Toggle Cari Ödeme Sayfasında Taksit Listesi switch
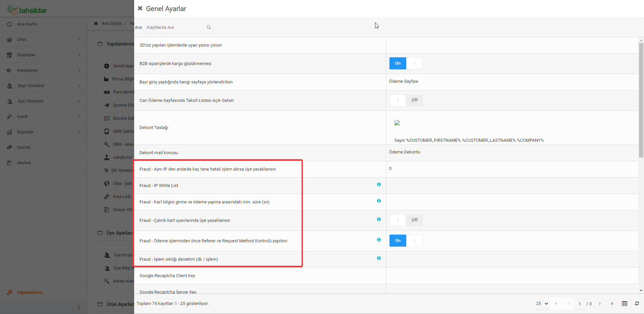This screenshot has width=644, height=314. point(406,100)
